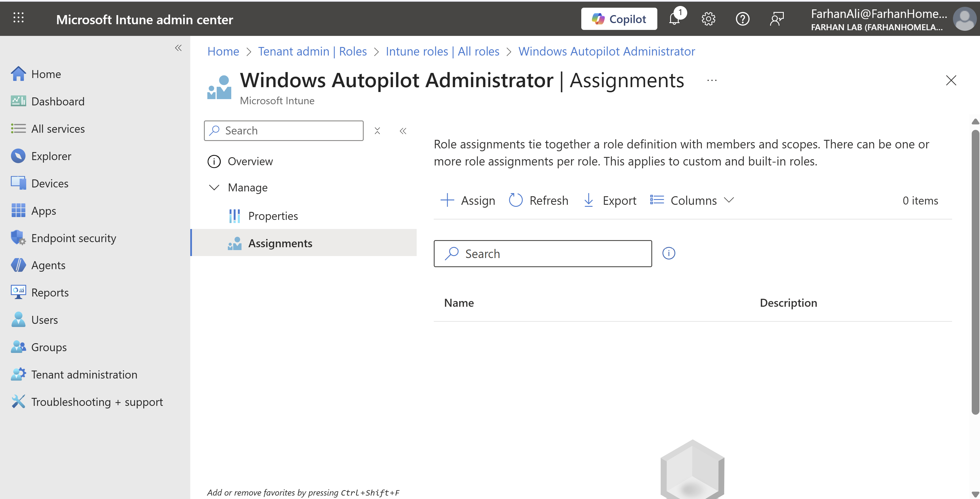Open the Copilot button
This screenshot has height=499, width=980.
(x=619, y=19)
